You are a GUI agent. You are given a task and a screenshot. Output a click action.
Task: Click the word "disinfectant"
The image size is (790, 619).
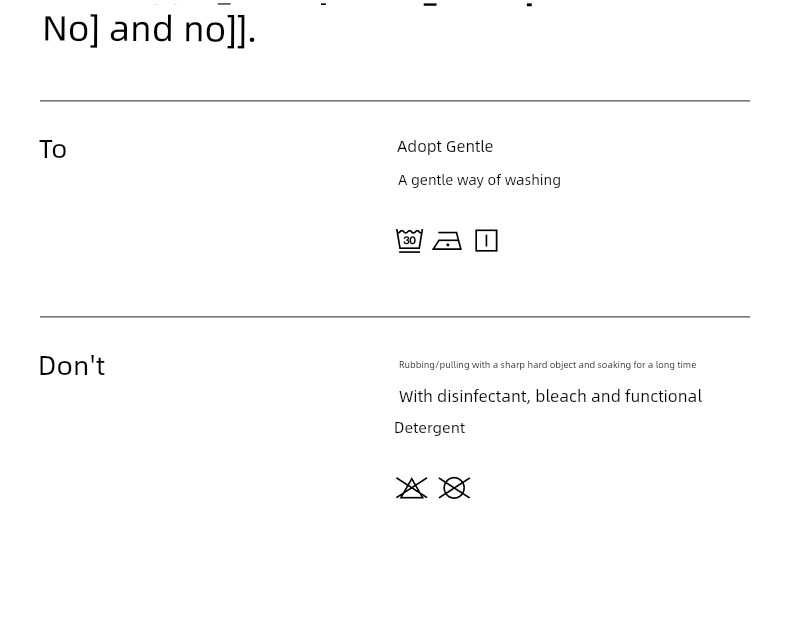(x=482, y=397)
